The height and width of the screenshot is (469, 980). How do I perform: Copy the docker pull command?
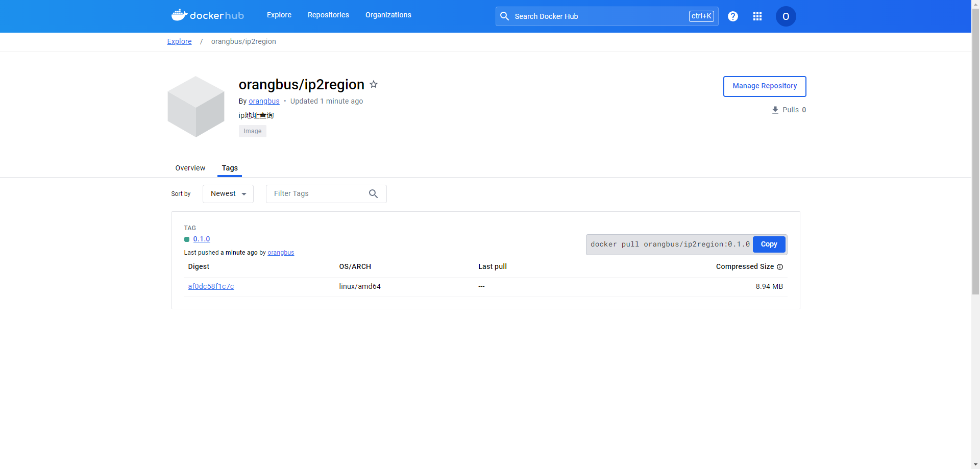point(769,244)
